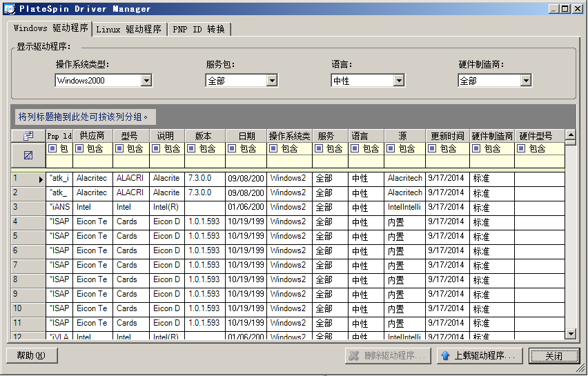Click the filter operator icon under 更新时间 column
This screenshot has width=588, height=376.
(432, 148)
